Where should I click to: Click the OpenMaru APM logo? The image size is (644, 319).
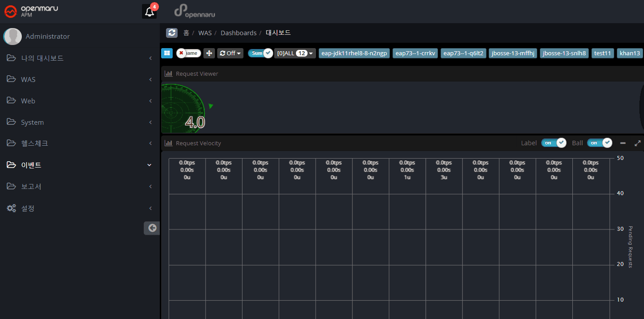(x=31, y=11)
